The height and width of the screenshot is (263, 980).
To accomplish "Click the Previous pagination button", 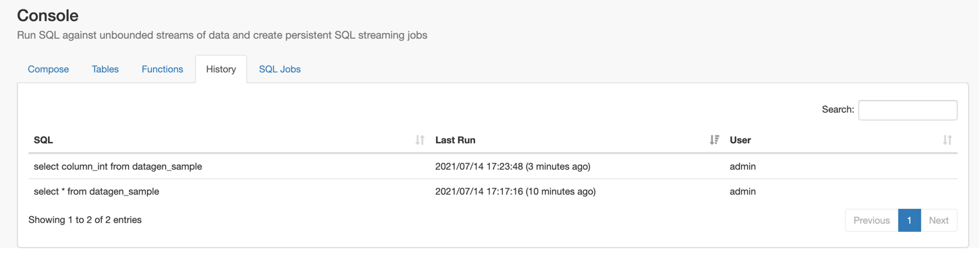I will pyautogui.click(x=871, y=220).
